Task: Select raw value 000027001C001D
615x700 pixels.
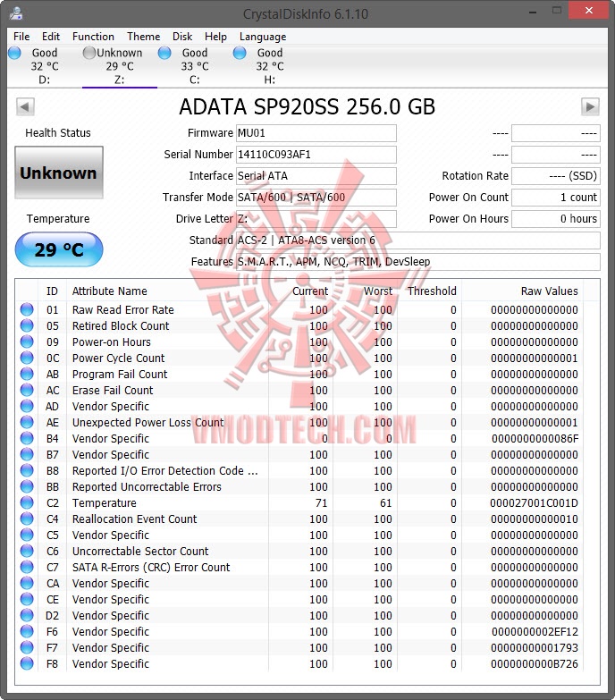Action: coord(534,503)
